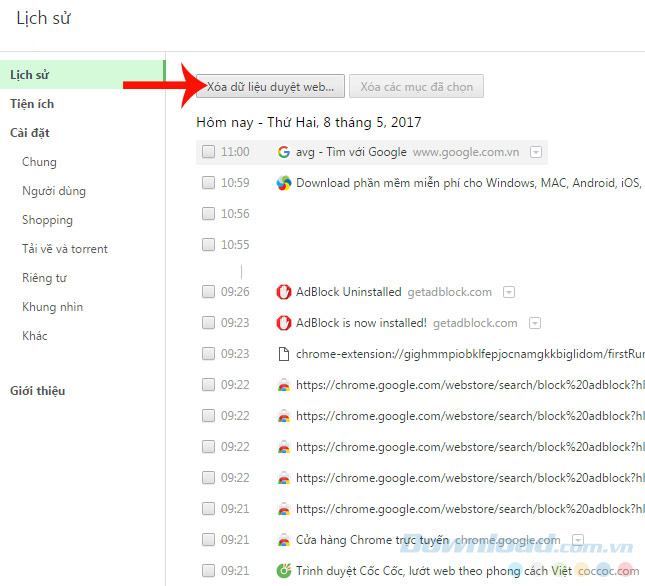645x586 pixels.
Task: Open the avg - Tìm với Google link
Action: [x=351, y=152]
